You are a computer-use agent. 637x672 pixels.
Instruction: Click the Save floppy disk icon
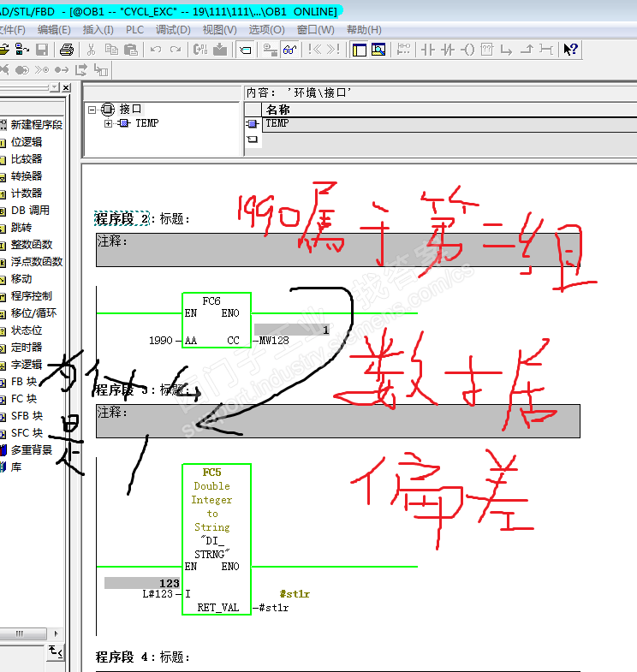point(42,50)
